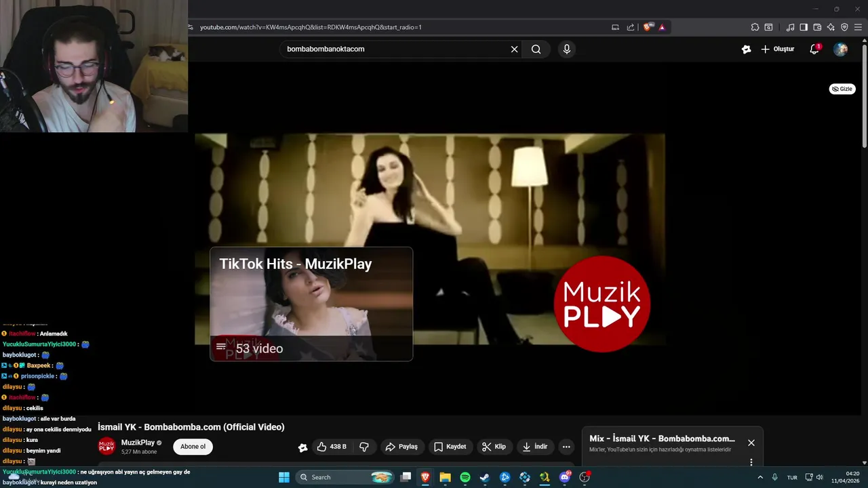The image size is (868, 488).
Task: Open the Brave Wallet icon
Action: 817,27
